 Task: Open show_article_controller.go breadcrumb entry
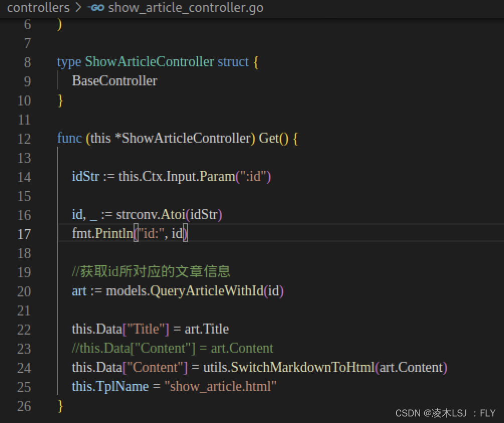coord(186,8)
